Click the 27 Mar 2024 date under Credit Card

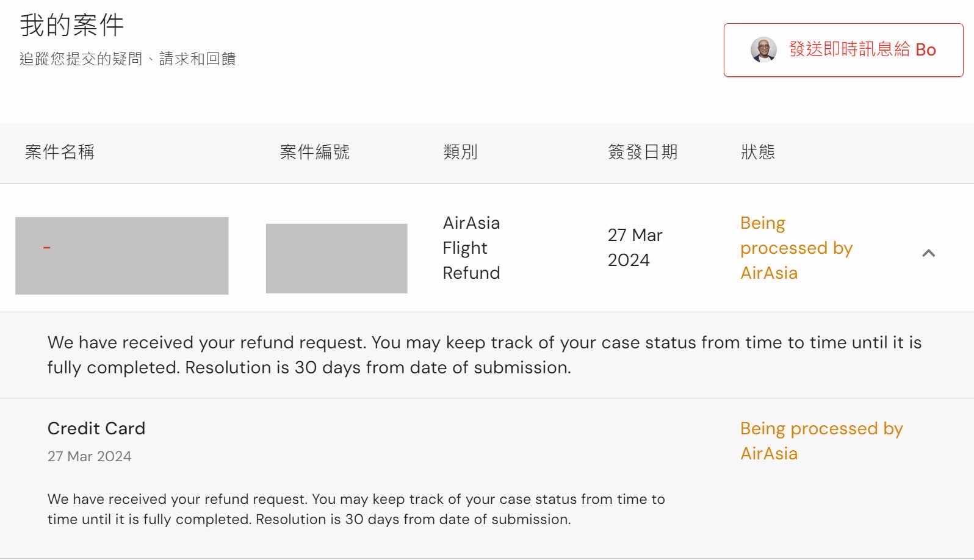point(89,456)
